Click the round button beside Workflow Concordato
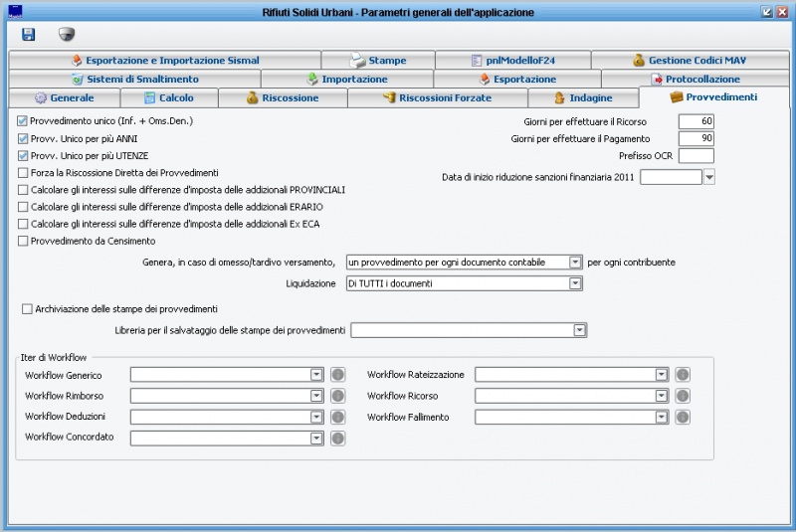This screenshot has width=796, height=532. (337, 438)
